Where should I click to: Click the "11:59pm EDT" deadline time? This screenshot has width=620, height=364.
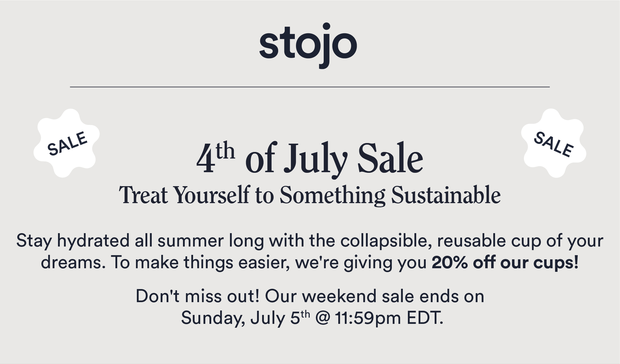(x=389, y=318)
